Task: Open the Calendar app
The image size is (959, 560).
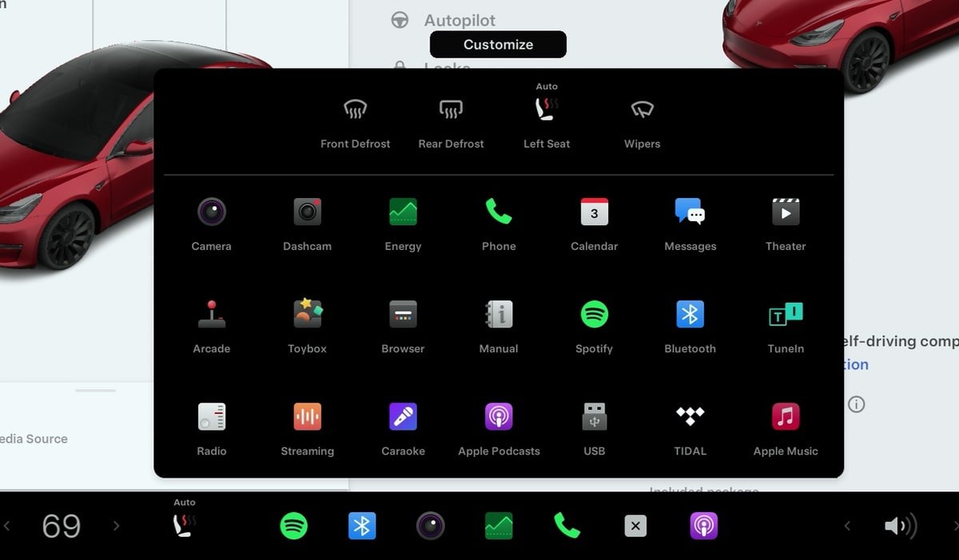Action: point(594,224)
